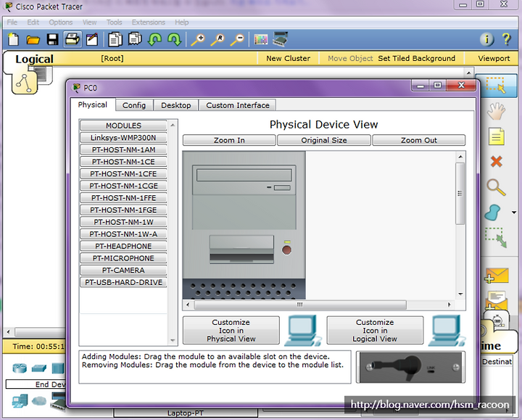Viewport: 522px width, 420px height.
Task: Click the Add Simple PDU envelope icon
Action: (x=497, y=276)
